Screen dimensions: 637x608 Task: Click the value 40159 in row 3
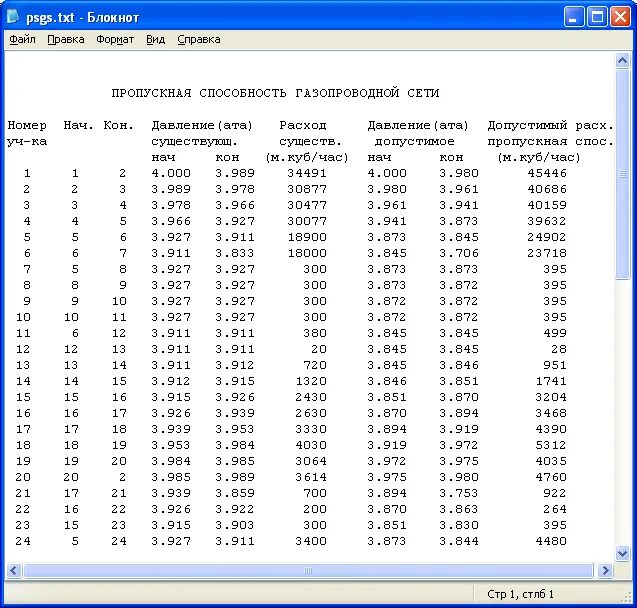click(x=547, y=205)
